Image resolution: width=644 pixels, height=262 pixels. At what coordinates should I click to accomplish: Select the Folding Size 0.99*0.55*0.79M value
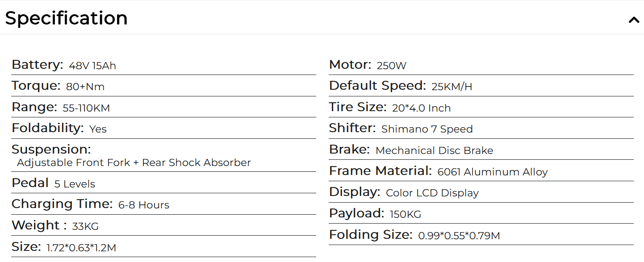click(x=459, y=236)
